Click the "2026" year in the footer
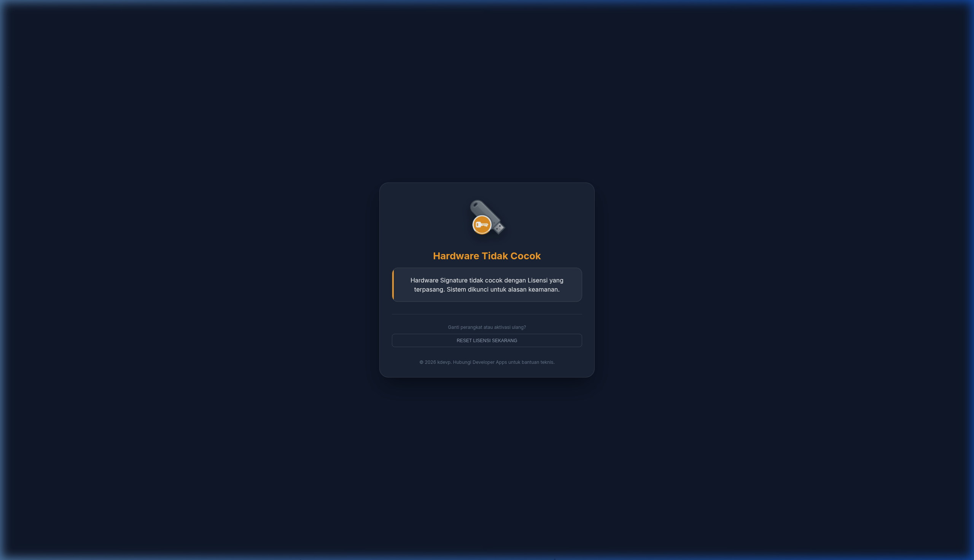The image size is (974, 560). 430,362
